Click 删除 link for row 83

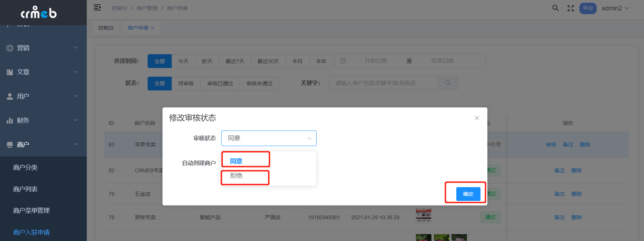[x=585, y=145]
